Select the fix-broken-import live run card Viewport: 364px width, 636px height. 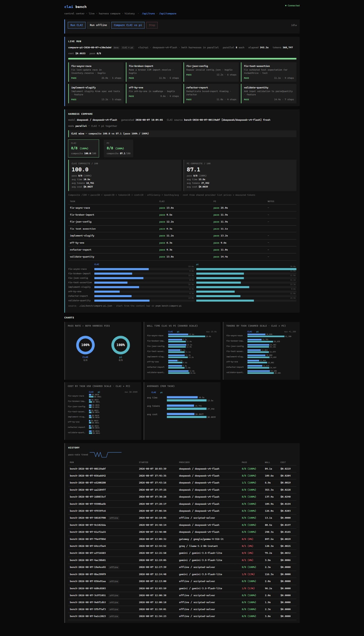153,72
